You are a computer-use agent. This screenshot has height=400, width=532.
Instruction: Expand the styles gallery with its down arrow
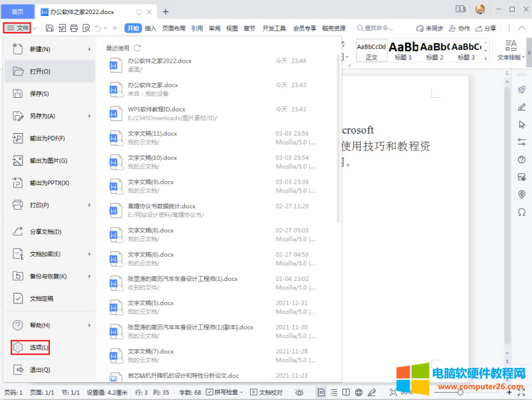pos(486,59)
